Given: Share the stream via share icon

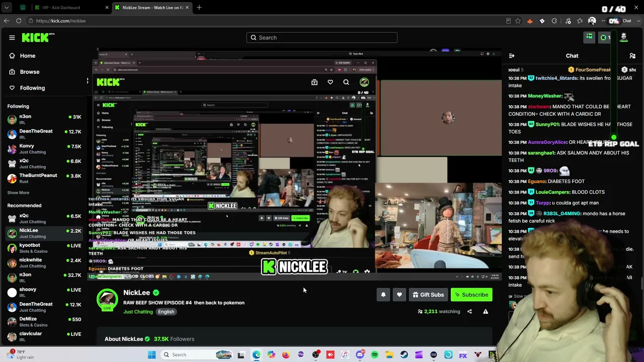Looking at the screenshot, I should [469, 312].
